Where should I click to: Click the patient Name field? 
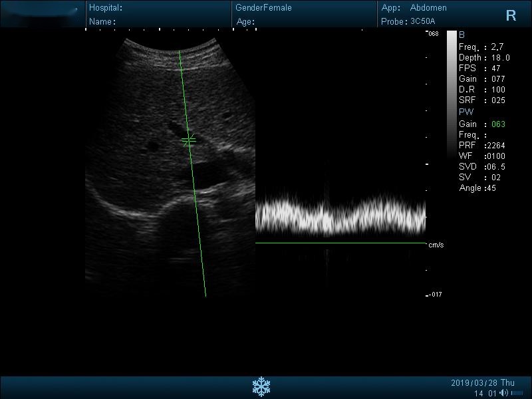coord(102,21)
